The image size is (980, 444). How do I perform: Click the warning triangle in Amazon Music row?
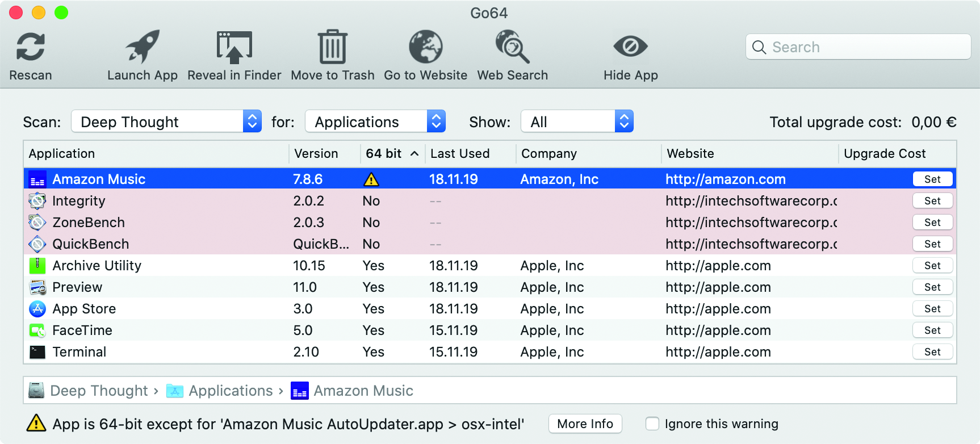(x=371, y=180)
